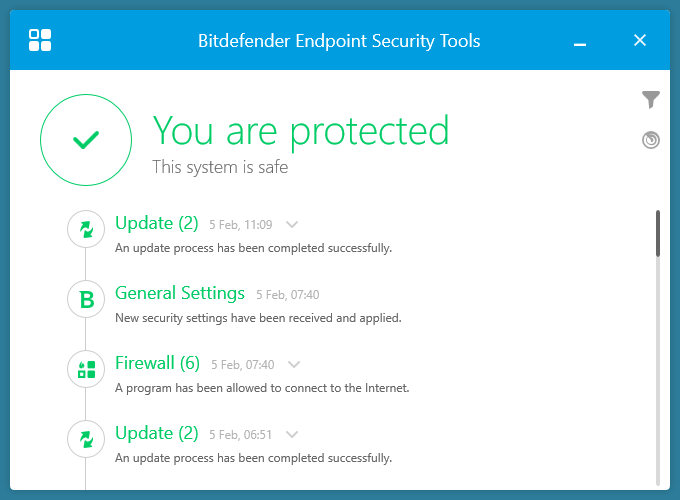Screen dimensions: 680x500
Task: Click the 'You are protected' status heading
Action: coord(300,131)
